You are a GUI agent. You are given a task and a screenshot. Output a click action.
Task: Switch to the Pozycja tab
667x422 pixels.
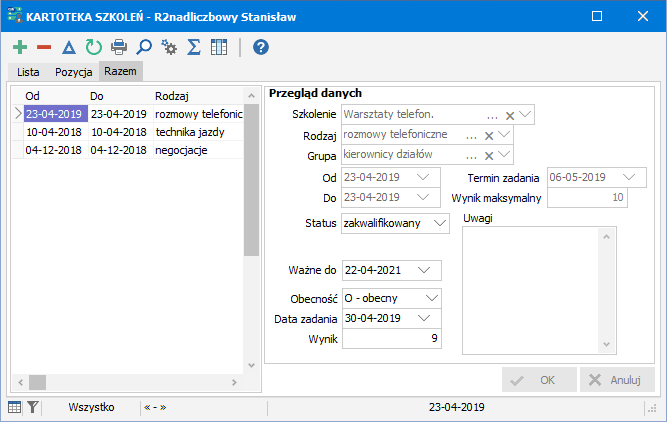point(74,72)
